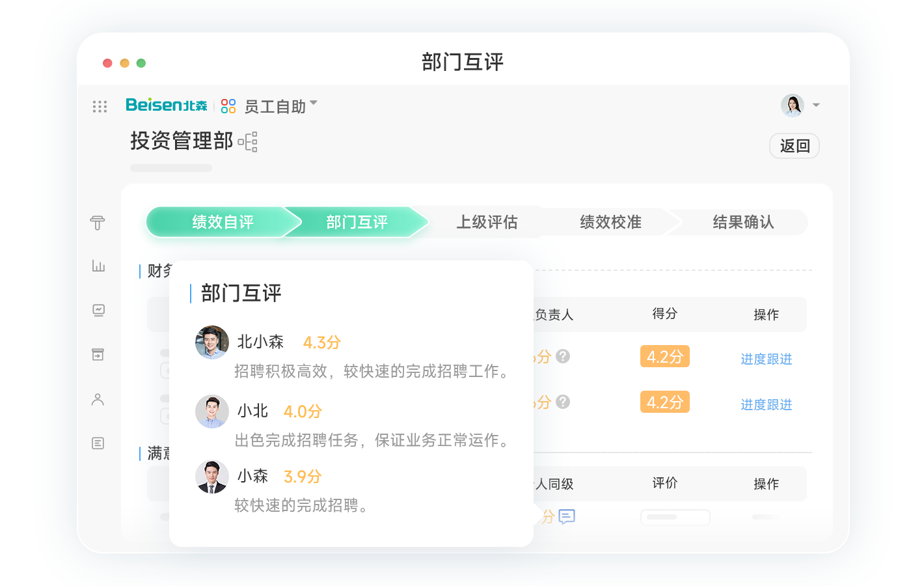Open the person profile icon in sidebar
Screen dimensions: 924x586
(x=98, y=399)
